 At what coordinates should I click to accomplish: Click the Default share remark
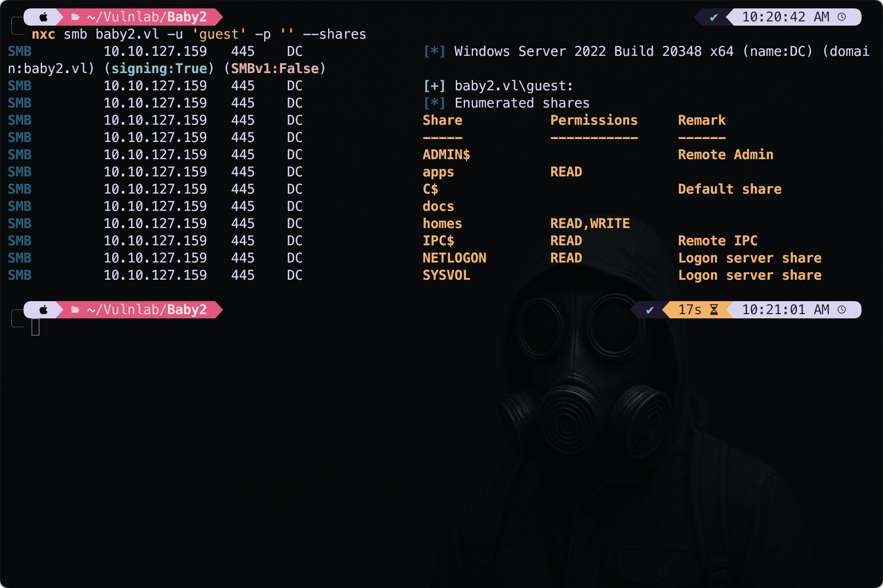[x=730, y=189]
